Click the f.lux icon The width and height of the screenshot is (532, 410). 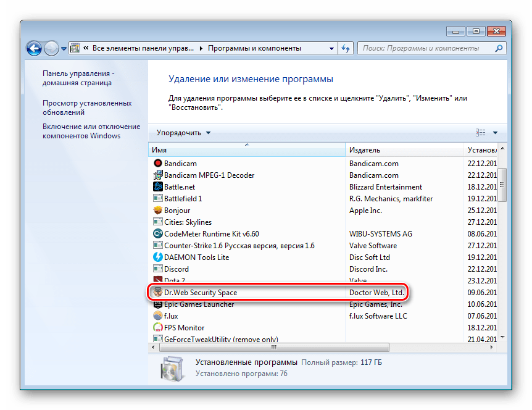coord(158,316)
